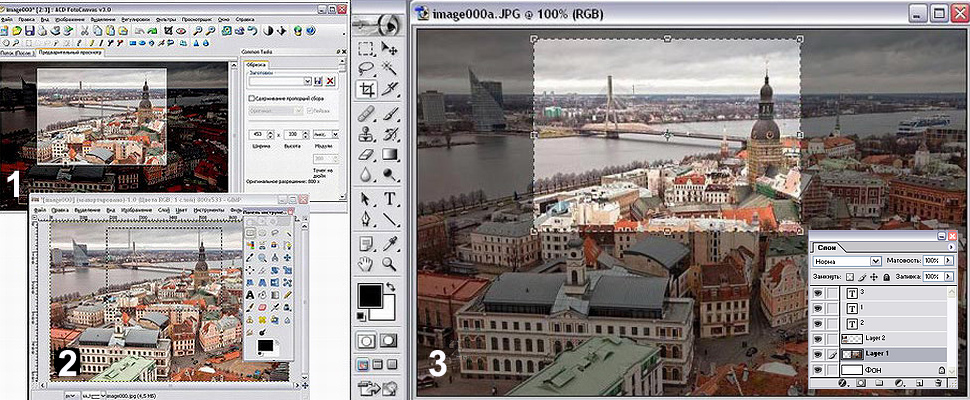
Task: Open presets dropdown in FotoCanvas crop panel
Action: tap(307, 81)
